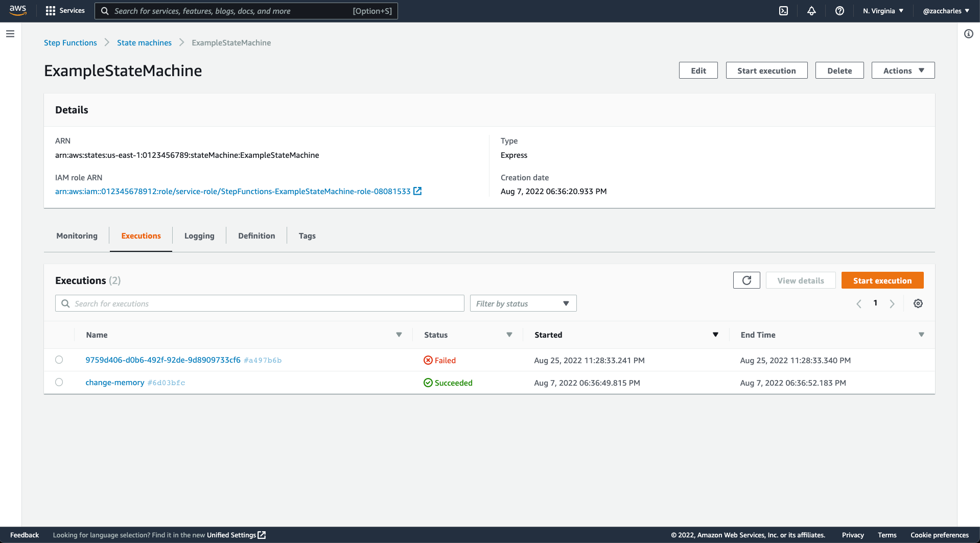Open the help question mark icon
Screen dimensions: 980x543
[839, 11]
